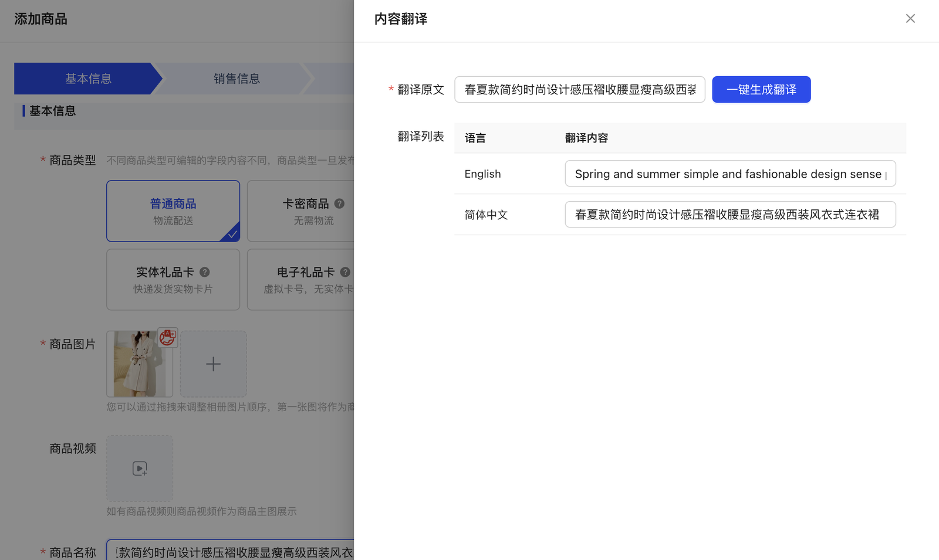
Task: Edit the English translation field
Action: coord(729,174)
